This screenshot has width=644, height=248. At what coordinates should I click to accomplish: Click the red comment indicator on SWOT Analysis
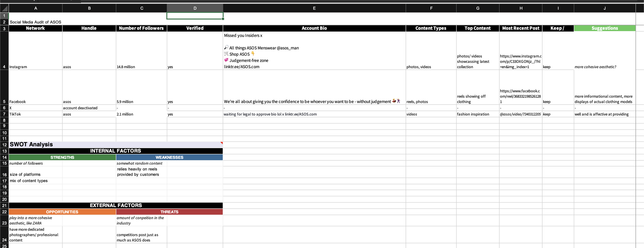click(x=222, y=143)
